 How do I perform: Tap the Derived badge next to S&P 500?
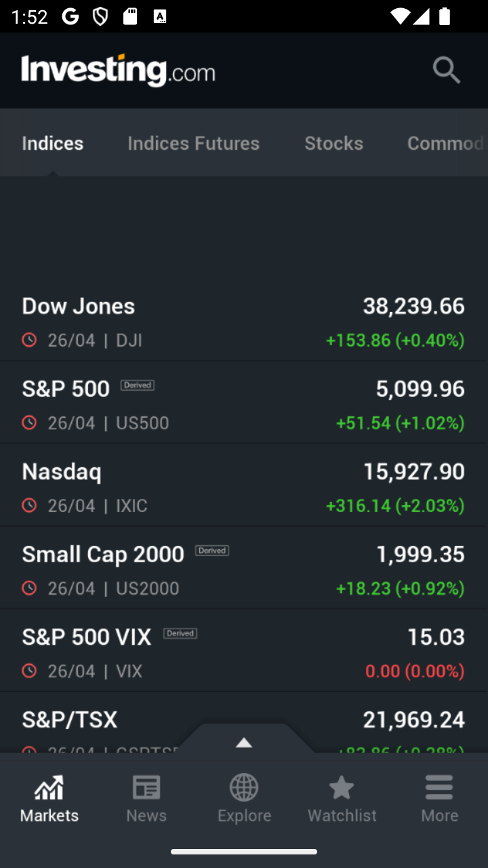tap(138, 385)
